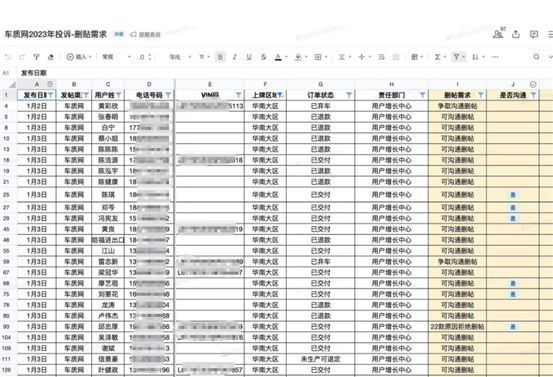
Task: Click the clear formatting eraser icon
Action: click(x=51, y=57)
